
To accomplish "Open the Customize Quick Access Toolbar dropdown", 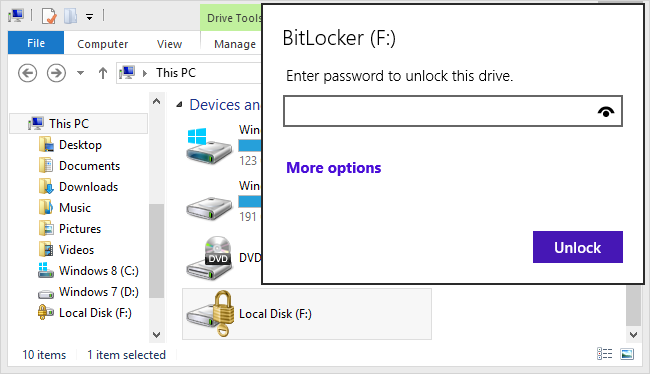I will click(x=89, y=17).
